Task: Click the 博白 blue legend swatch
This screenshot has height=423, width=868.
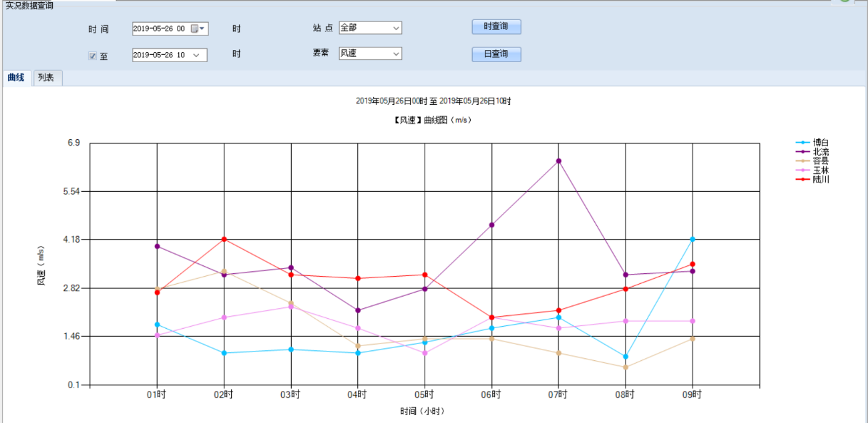Action: click(803, 142)
